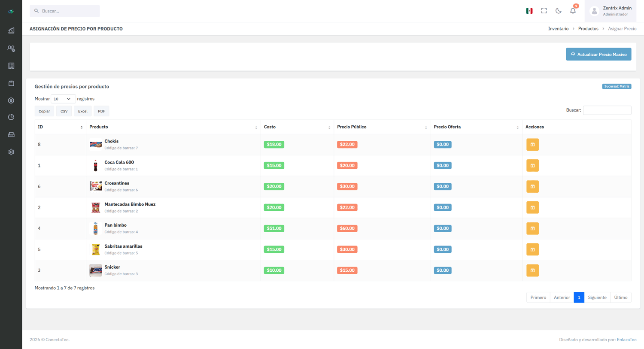Sort the table by Precio Oferta column
The image size is (644, 349).
point(476,127)
